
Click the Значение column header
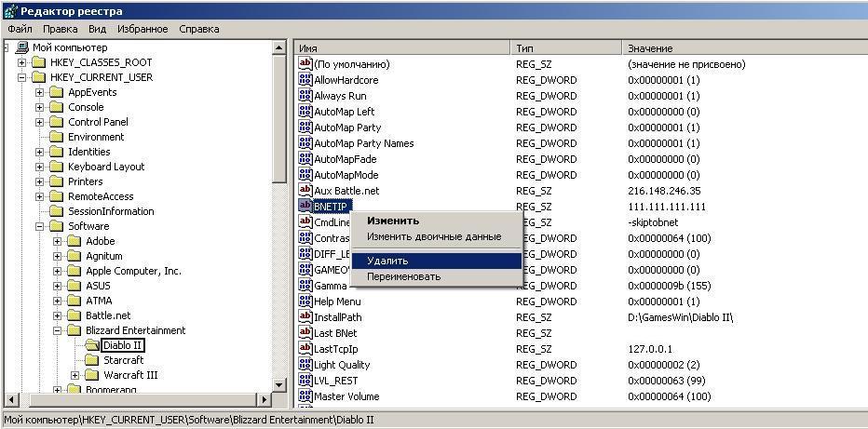coord(745,48)
